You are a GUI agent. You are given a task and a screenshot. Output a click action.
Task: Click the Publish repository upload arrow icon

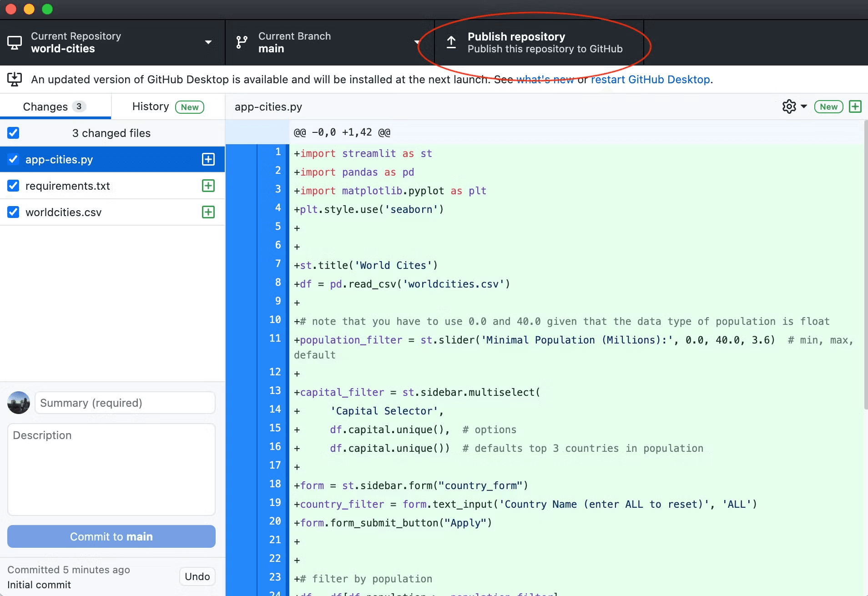click(x=451, y=42)
